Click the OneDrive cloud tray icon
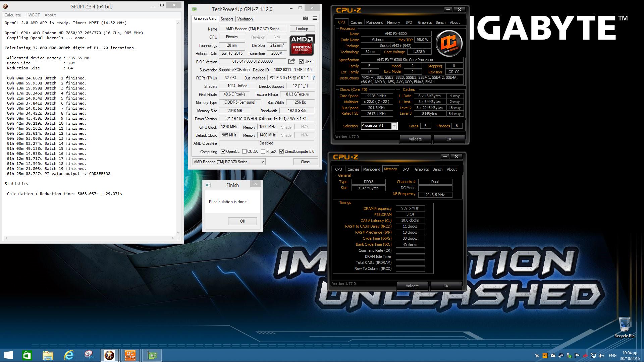 (553, 356)
